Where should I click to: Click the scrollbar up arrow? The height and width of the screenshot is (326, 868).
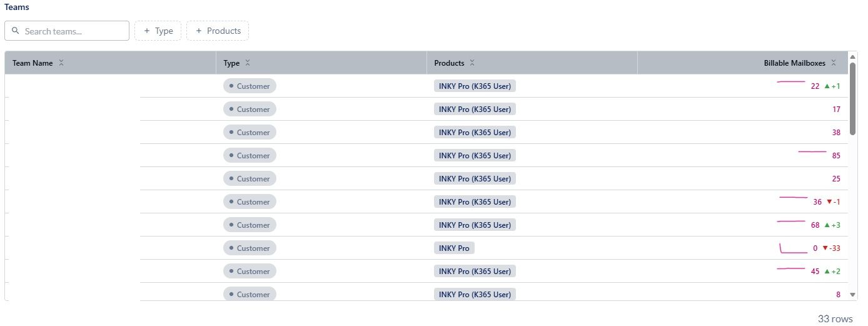852,57
